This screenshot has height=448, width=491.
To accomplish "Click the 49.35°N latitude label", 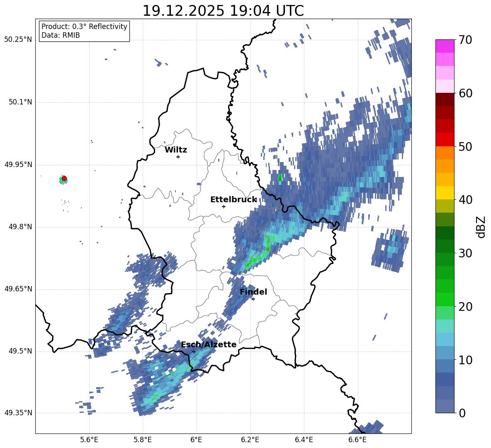I will click(x=18, y=413).
